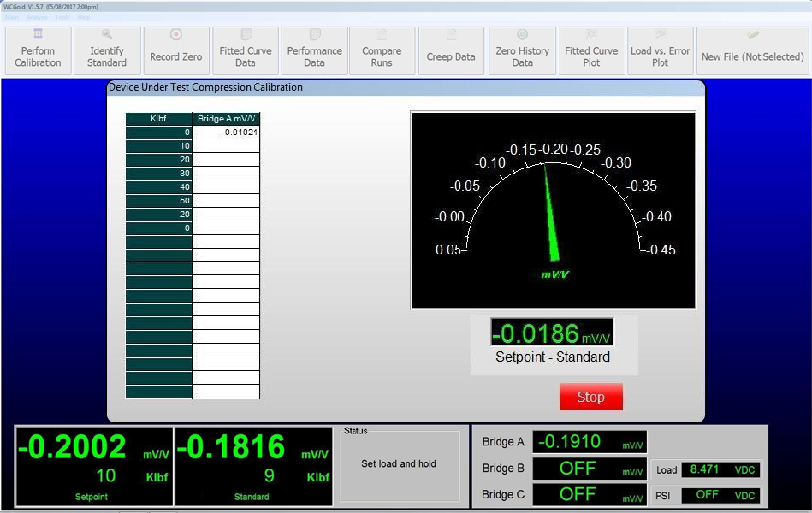The width and height of the screenshot is (812, 513).
Task: Click the Bridge A mV/V readout display
Action: point(590,442)
